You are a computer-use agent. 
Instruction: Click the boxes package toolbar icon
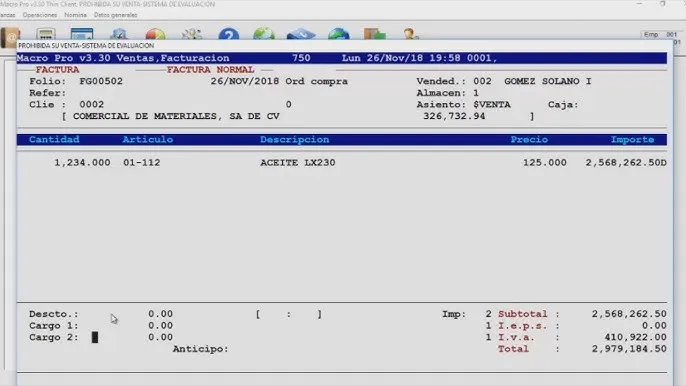[x=374, y=34]
